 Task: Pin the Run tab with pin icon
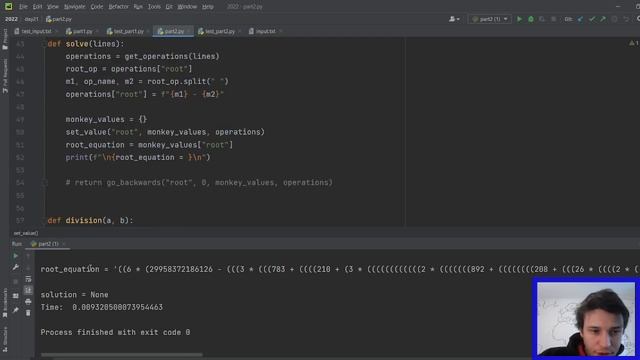[x=16, y=310]
